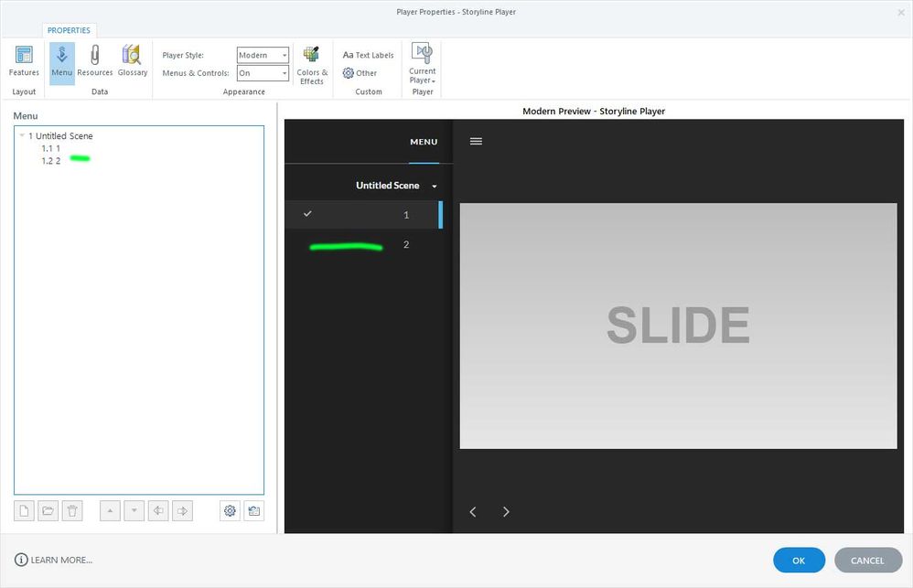
Task: Select the Menu data icon
Action: pos(62,60)
